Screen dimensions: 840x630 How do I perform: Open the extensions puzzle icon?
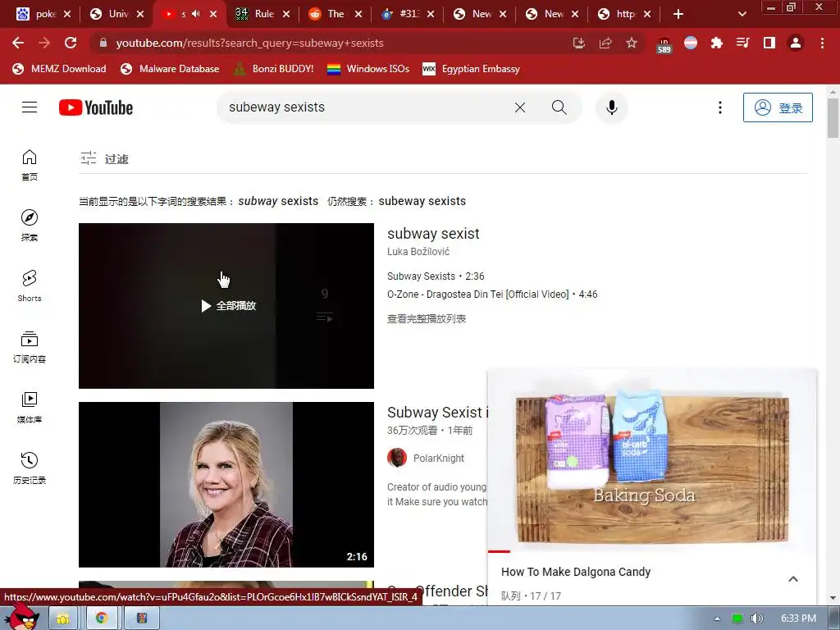tap(717, 43)
